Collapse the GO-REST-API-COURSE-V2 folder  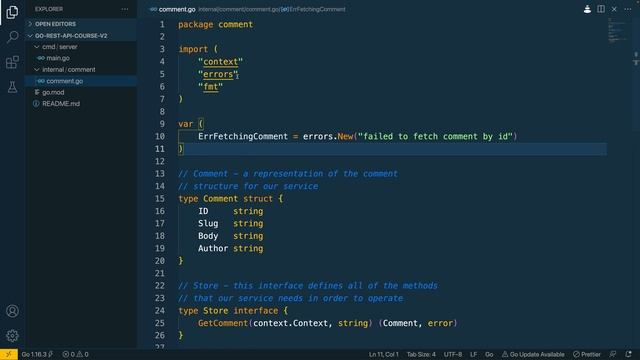tap(81, 36)
